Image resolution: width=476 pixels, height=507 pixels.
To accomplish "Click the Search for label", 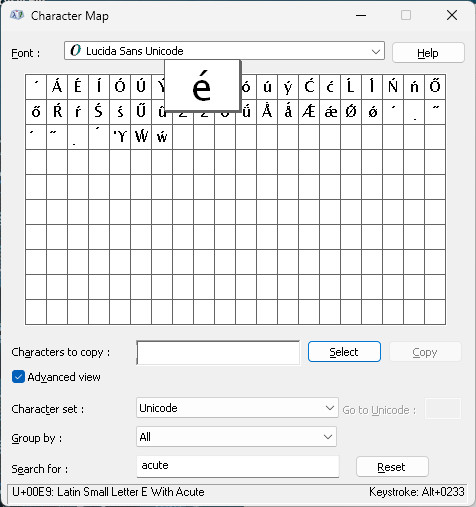I will [40, 469].
